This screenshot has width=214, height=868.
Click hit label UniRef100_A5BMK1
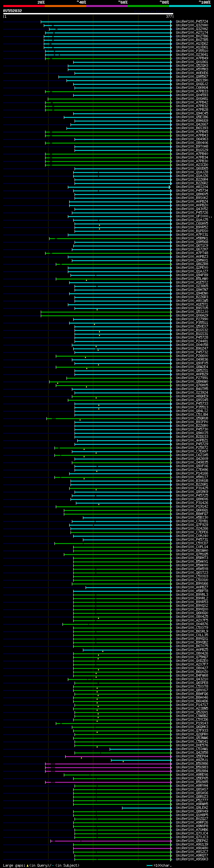pos(192,238)
